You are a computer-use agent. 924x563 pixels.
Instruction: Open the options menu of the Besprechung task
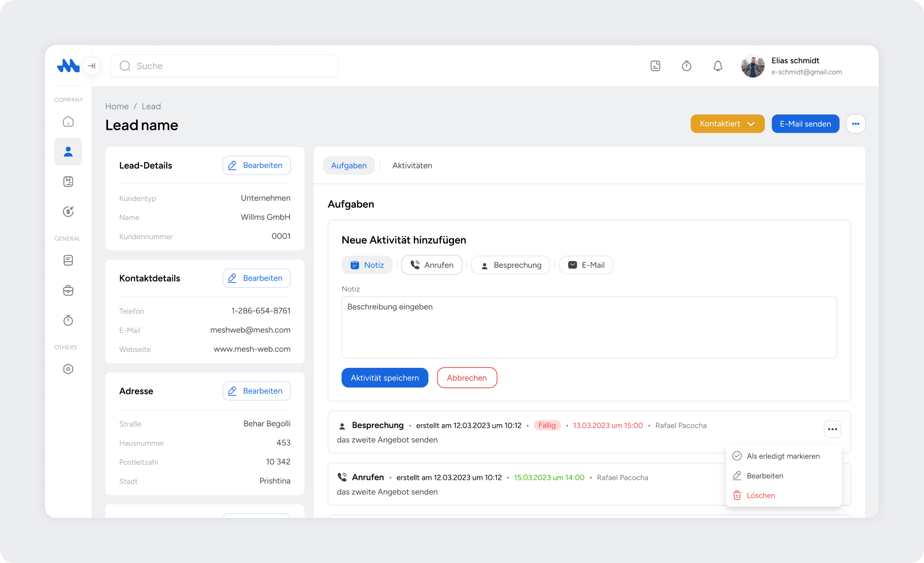pos(832,429)
